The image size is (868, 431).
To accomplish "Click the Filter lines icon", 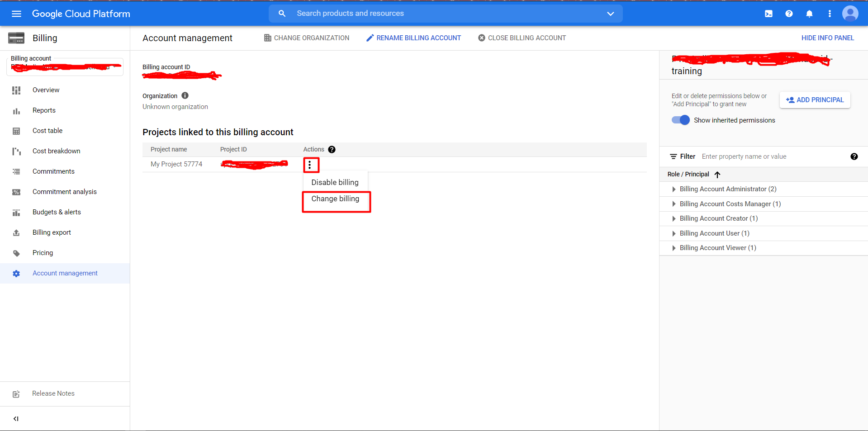I will pos(674,156).
